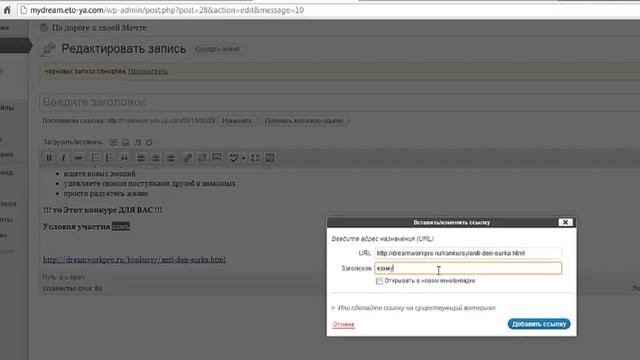Click the browser home icon

7,10
